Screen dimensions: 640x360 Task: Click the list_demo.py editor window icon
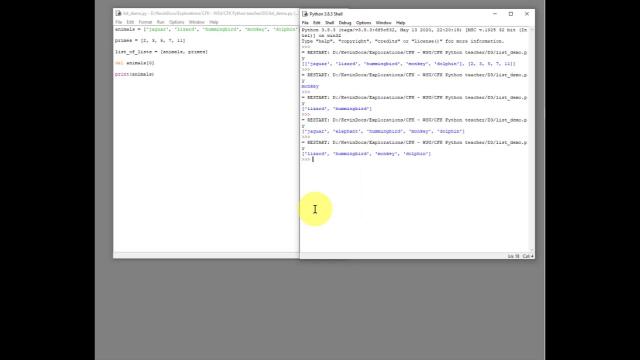coord(118,13)
